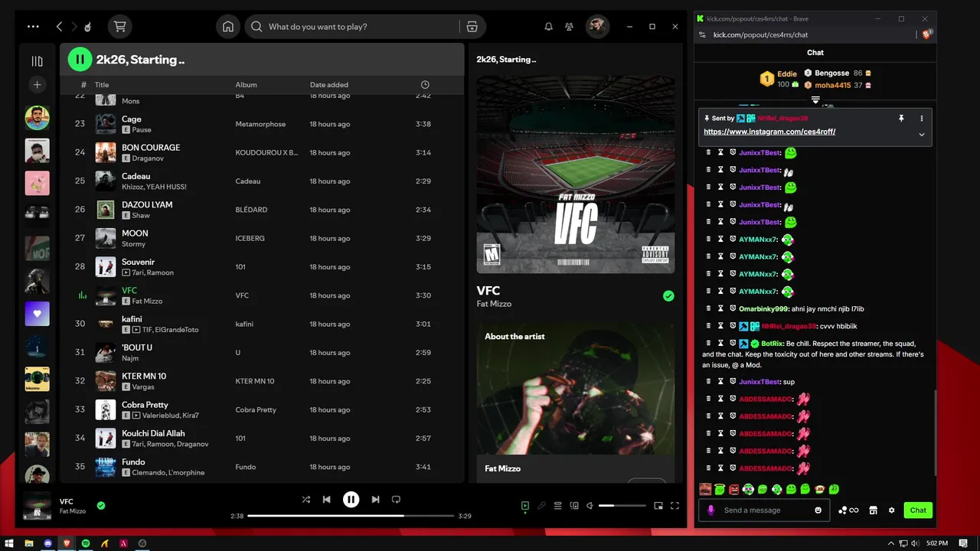Open Friend Activity icon

(x=569, y=26)
